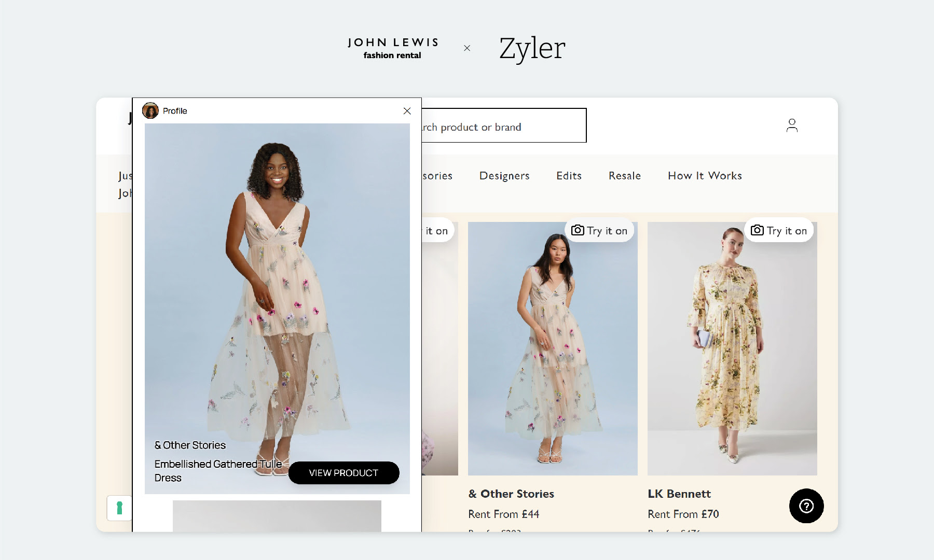Open the LK Bennett floral dress thumbnail
This screenshot has height=560, width=934.
tap(732, 348)
